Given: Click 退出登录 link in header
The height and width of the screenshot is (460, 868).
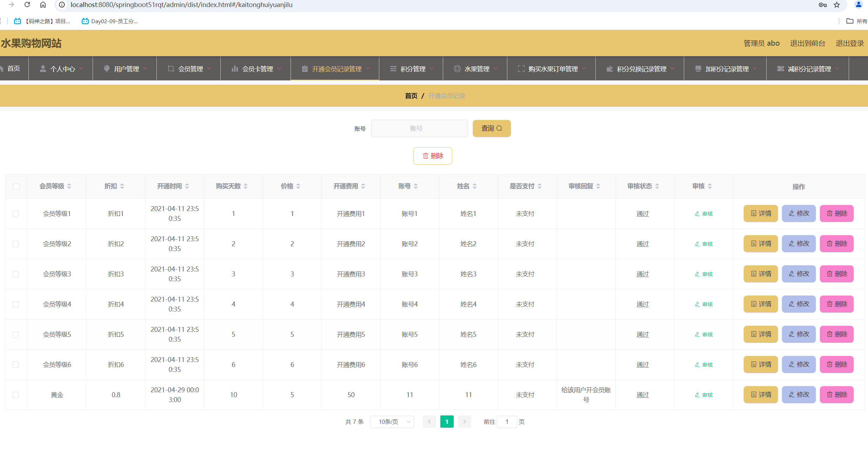Looking at the screenshot, I should [849, 43].
